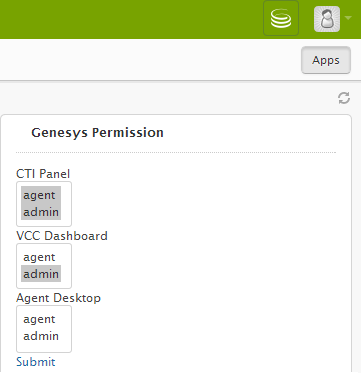Expand the arrow beside the user avatar
Image resolution: width=361 pixels, height=373 pixels.
[x=348, y=18]
